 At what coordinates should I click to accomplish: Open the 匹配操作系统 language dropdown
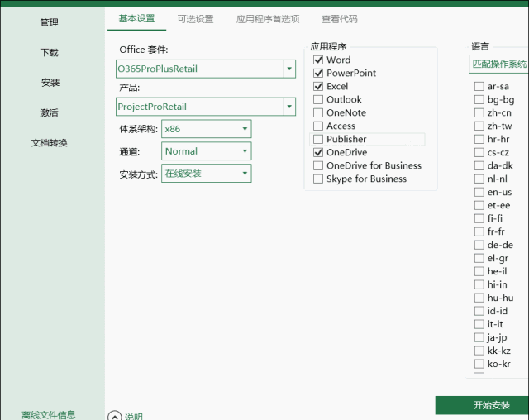pos(498,64)
